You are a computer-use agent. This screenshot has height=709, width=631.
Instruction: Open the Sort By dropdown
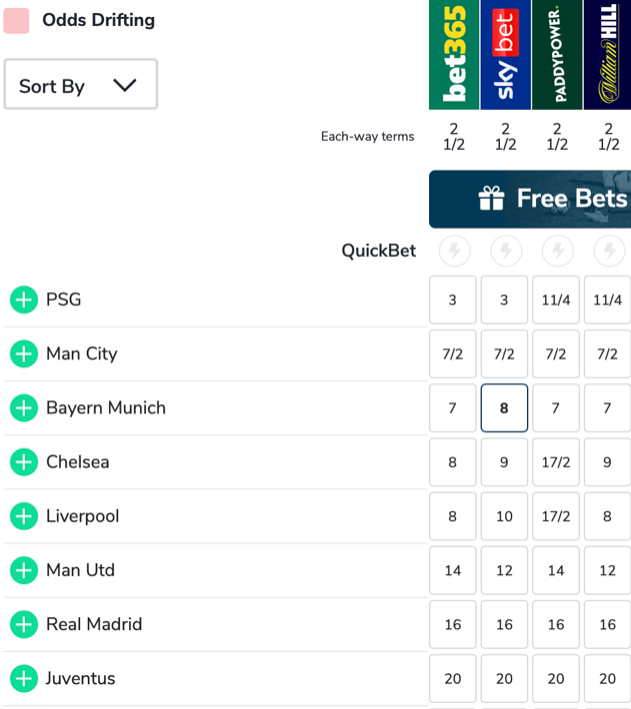[80, 85]
